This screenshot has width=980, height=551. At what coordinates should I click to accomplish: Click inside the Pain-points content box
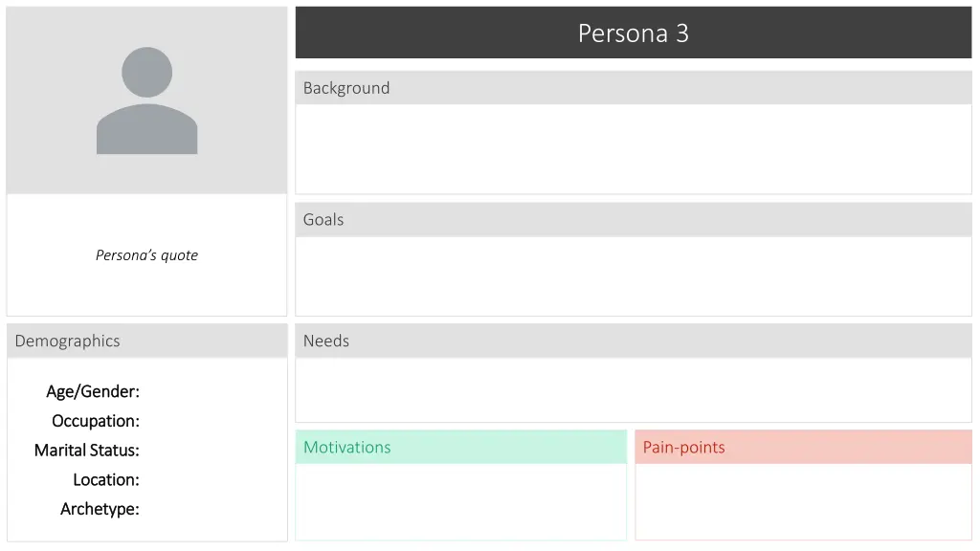pos(803,501)
